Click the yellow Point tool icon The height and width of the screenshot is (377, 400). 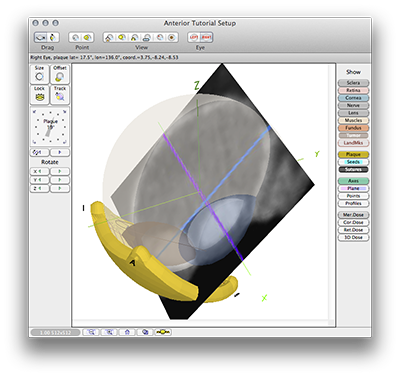click(x=87, y=37)
